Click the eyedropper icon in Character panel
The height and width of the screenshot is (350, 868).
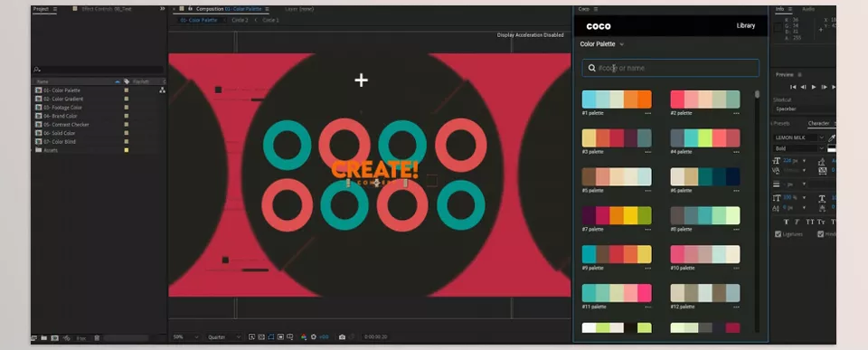(832, 137)
